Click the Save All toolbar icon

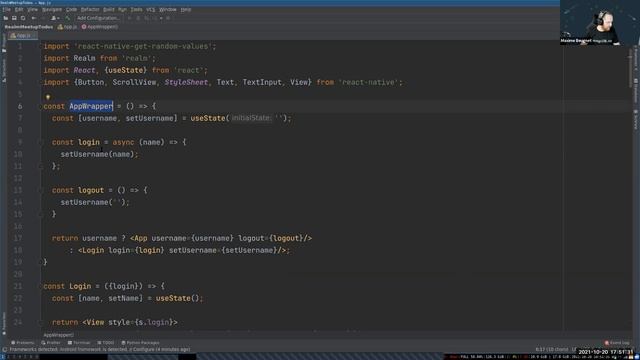click(14, 18)
